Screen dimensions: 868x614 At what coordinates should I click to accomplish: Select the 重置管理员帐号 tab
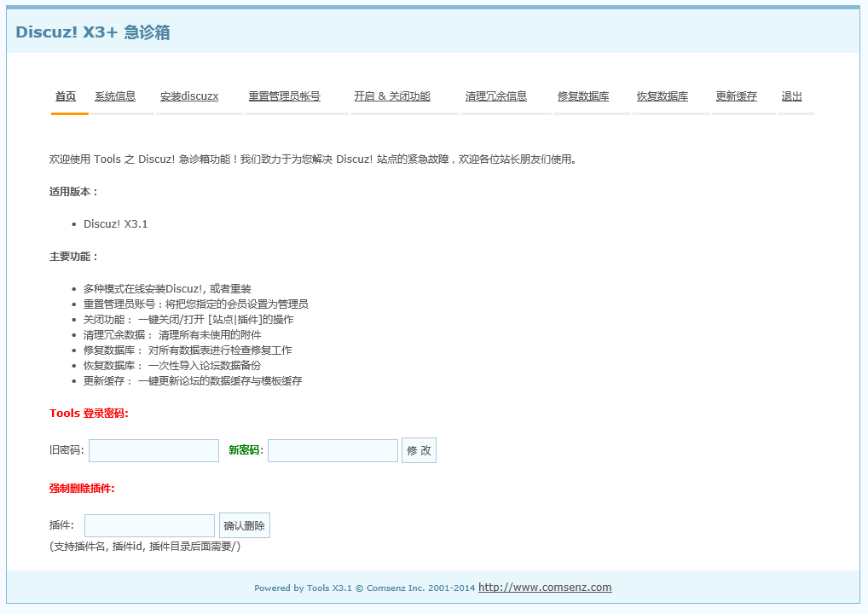point(285,96)
